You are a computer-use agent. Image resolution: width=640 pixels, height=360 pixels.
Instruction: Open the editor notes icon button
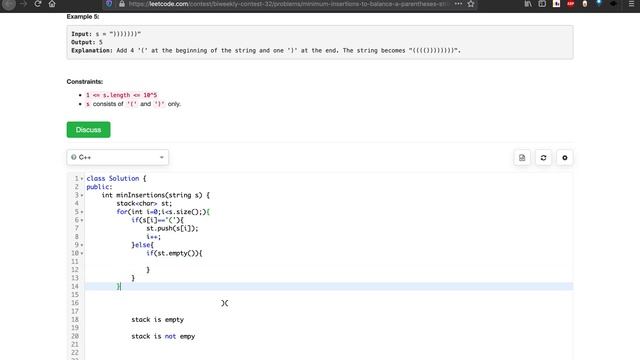pos(522,158)
